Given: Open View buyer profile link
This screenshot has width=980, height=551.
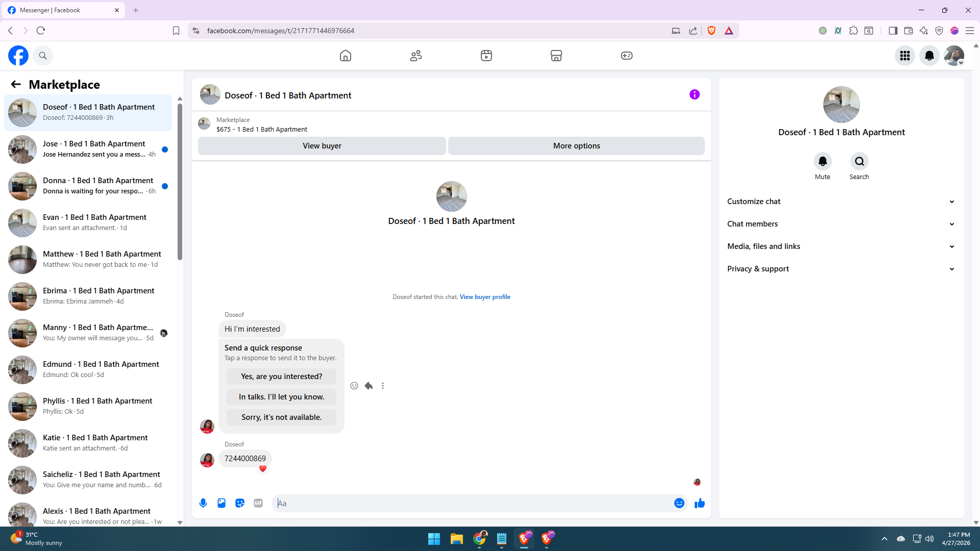Looking at the screenshot, I should tap(485, 297).
